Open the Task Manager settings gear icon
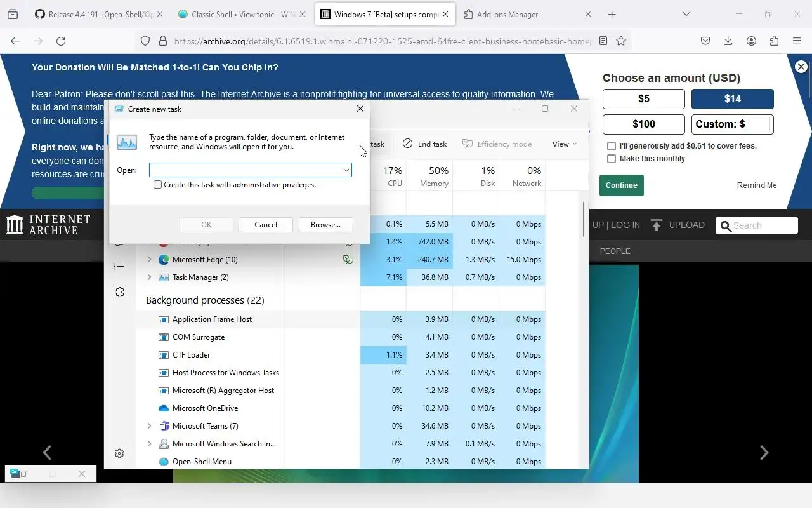812x508 pixels. click(x=119, y=453)
